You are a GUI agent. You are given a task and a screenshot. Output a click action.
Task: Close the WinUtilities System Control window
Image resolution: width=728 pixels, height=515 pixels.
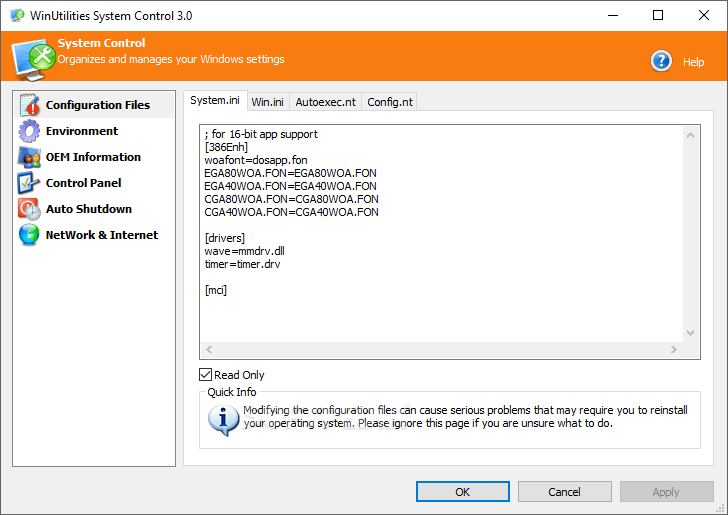(703, 15)
